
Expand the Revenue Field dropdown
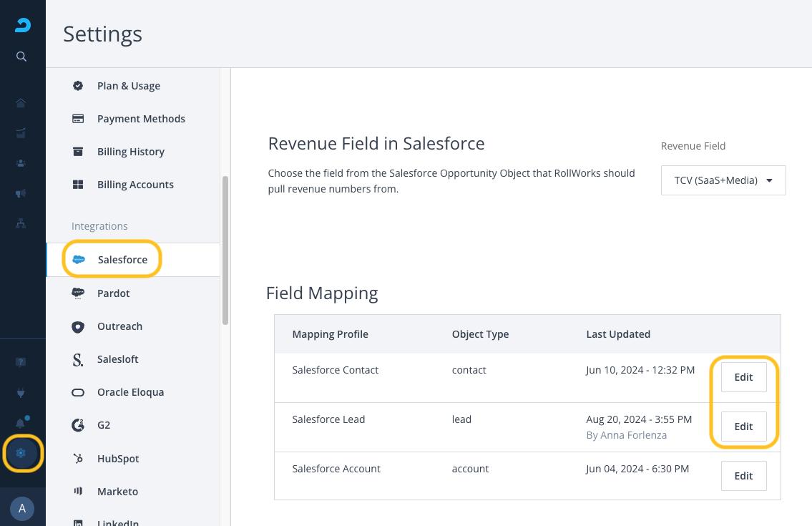723,180
